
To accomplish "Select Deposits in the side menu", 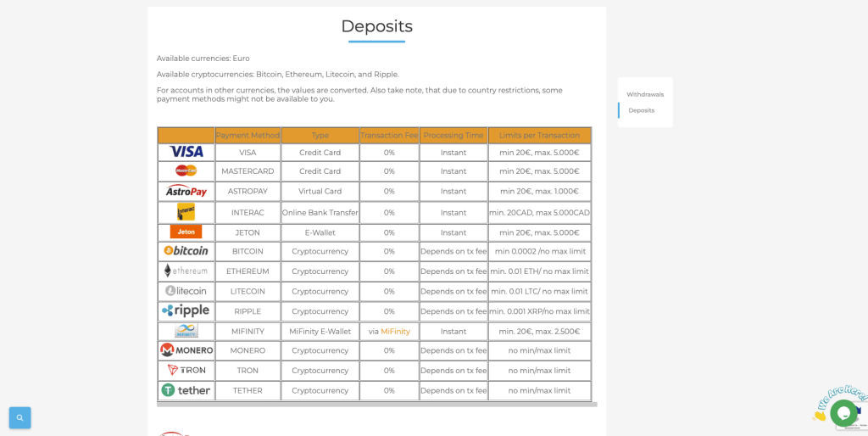I will (641, 110).
